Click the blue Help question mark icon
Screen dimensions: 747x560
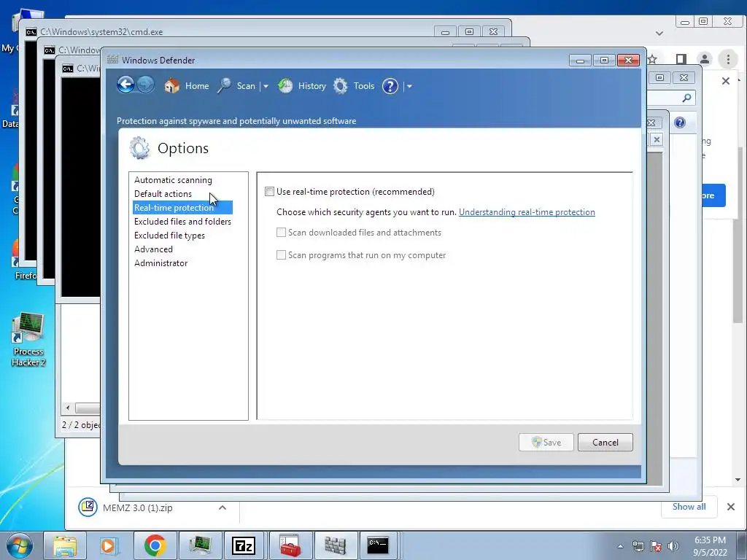coord(390,86)
